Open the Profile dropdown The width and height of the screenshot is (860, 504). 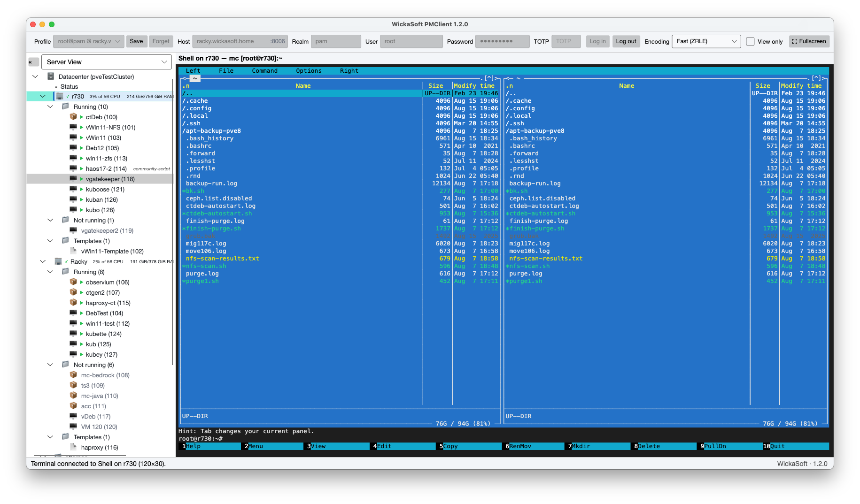click(89, 41)
